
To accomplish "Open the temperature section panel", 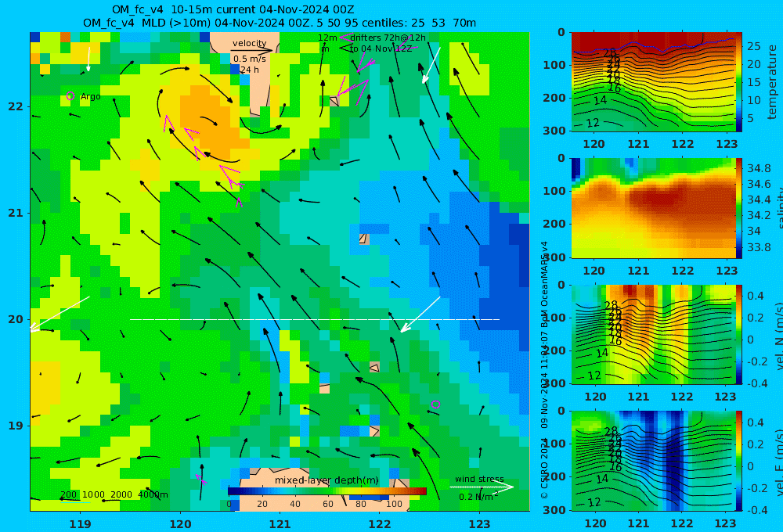I will tap(653, 82).
